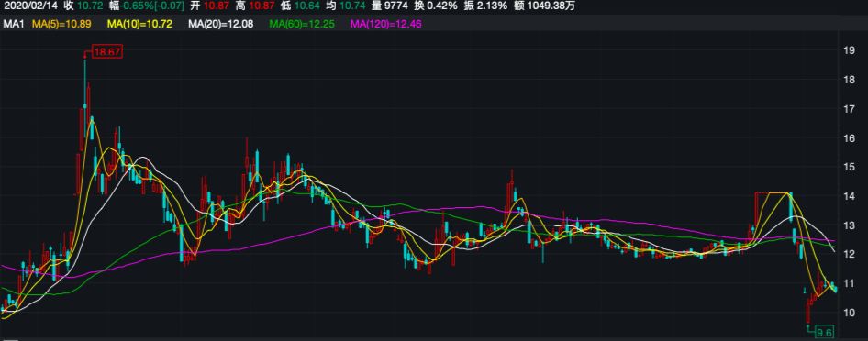Select the green MA(60)=12.25 label
The image size is (868, 341).
[302, 24]
